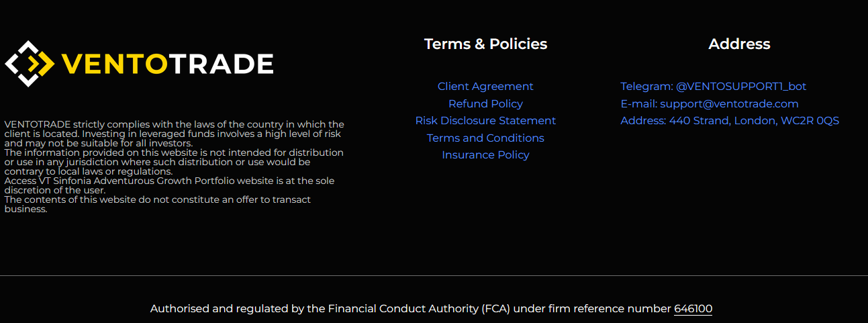The height and width of the screenshot is (323, 868).
Task: Click the yellow VENTO part of logo
Action: 115,64
